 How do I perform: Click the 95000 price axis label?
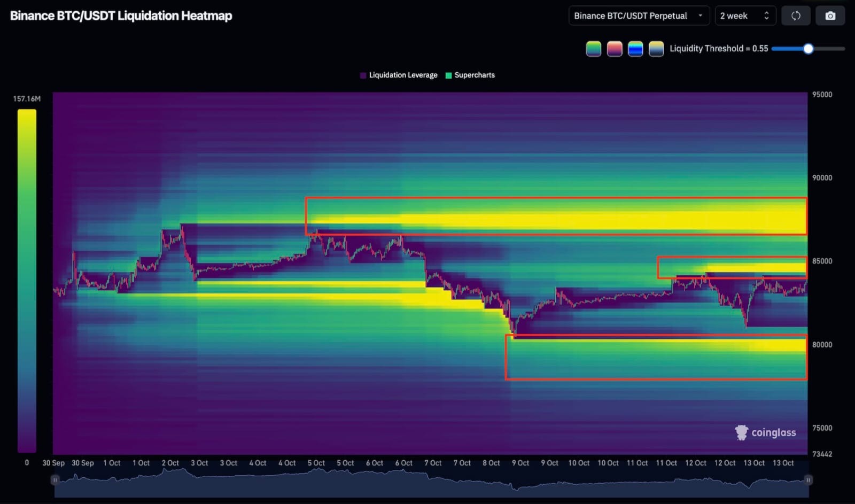[822, 95]
